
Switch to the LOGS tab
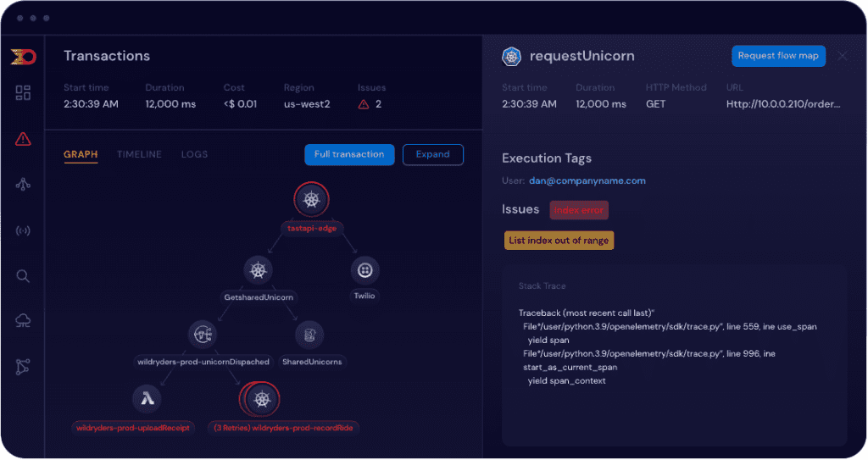point(194,154)
